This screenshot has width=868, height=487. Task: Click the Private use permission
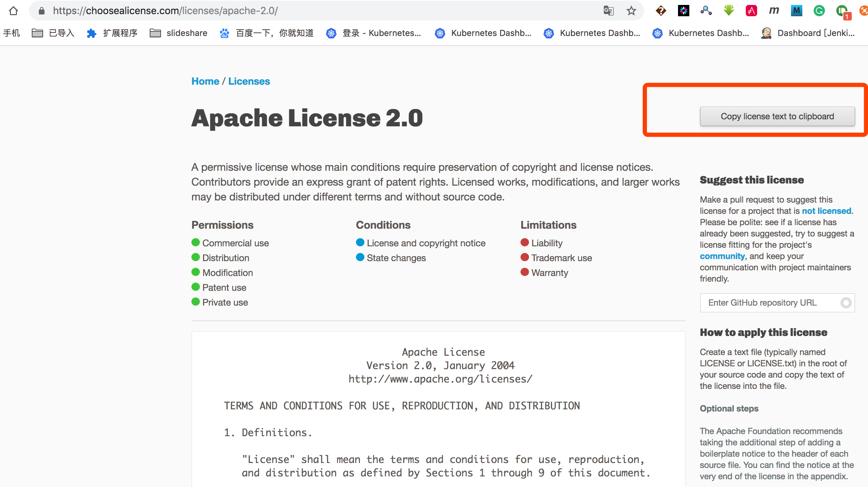pyautogui.click(x=220, y=302)
